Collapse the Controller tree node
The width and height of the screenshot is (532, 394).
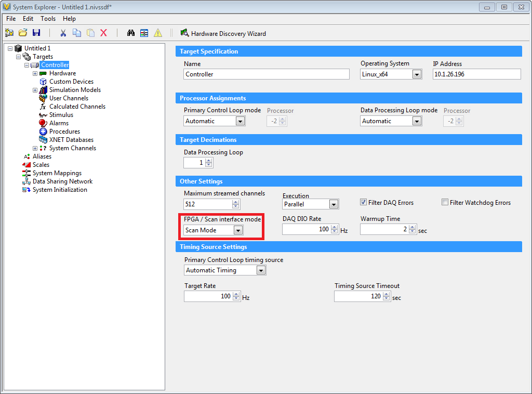pyautogui.click(x=27, y=65)
